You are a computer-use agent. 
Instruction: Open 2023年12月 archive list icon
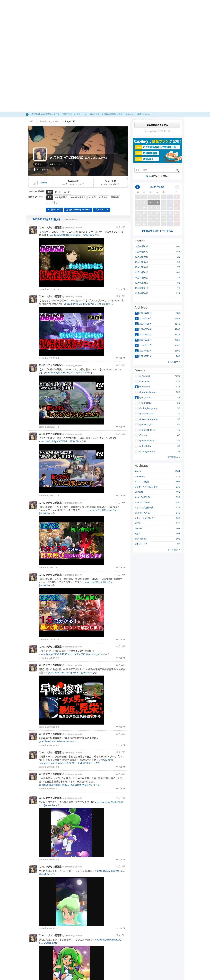coord(136,351)
